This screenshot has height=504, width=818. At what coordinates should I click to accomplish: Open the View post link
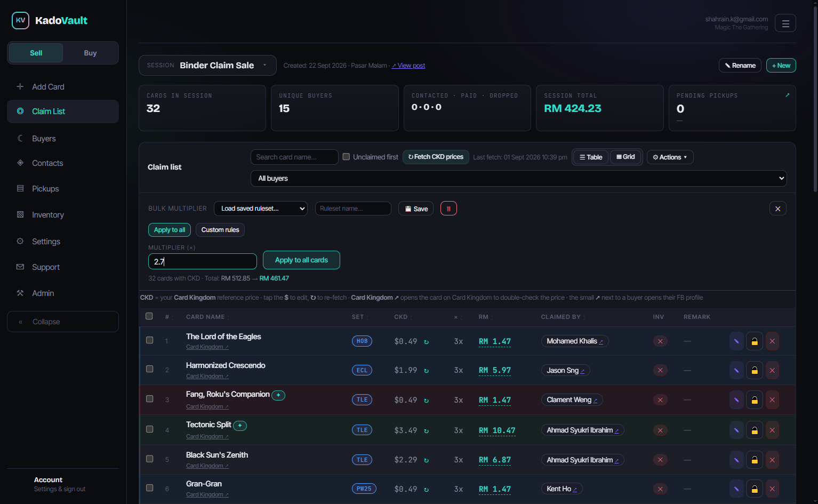click(x=408, y=66)
